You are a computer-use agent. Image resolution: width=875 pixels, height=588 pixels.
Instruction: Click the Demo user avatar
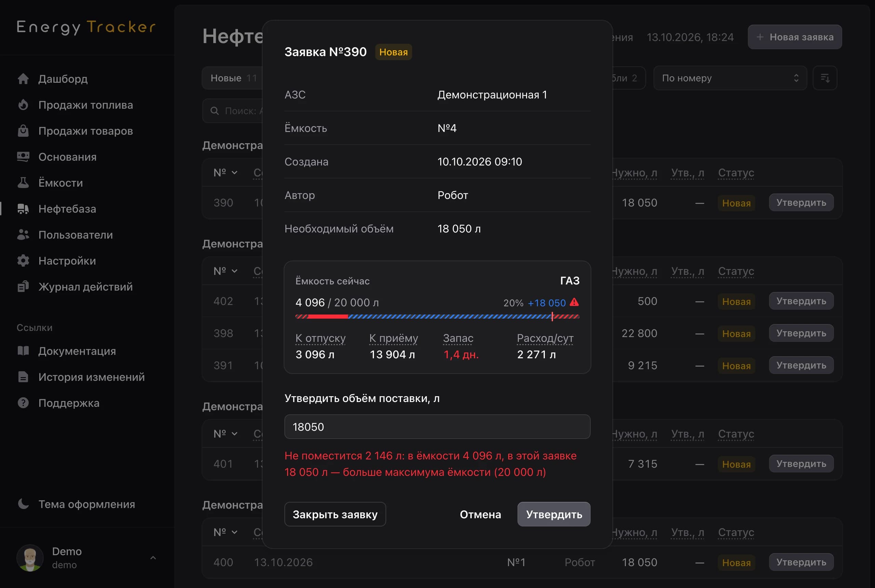[30, 558]
